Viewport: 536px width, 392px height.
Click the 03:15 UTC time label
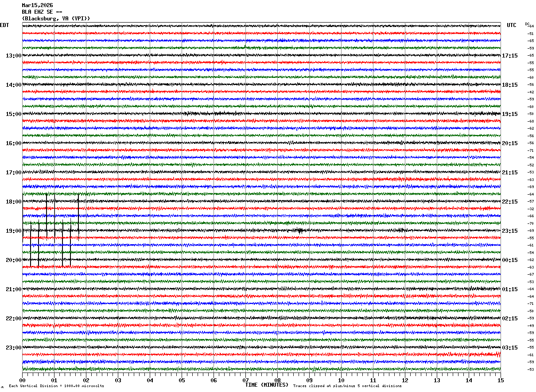pyautogui.click(x=510, y=348)
